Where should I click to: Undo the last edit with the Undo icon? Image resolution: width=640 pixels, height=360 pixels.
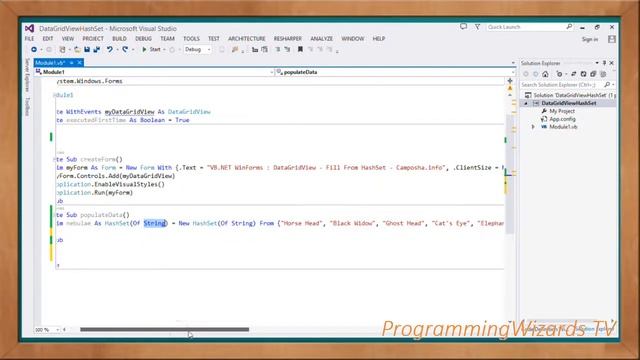(x=109, y=49)
